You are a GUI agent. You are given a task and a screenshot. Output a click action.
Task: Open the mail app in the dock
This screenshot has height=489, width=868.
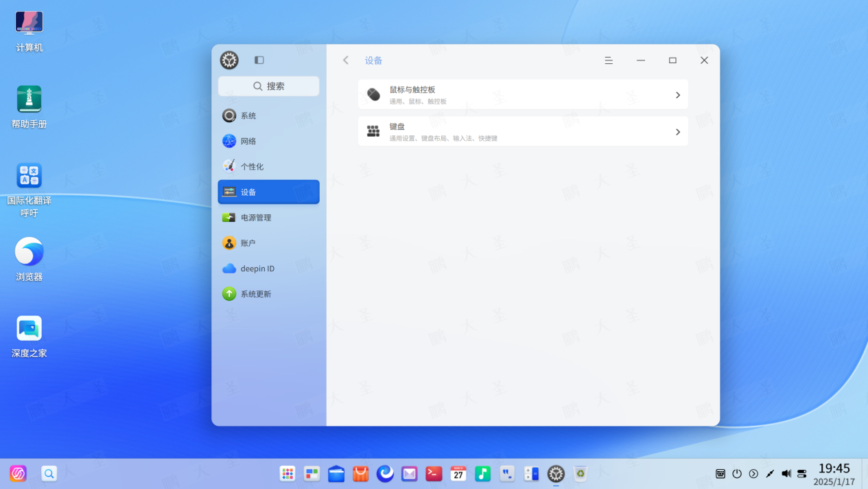coord(410,473)
